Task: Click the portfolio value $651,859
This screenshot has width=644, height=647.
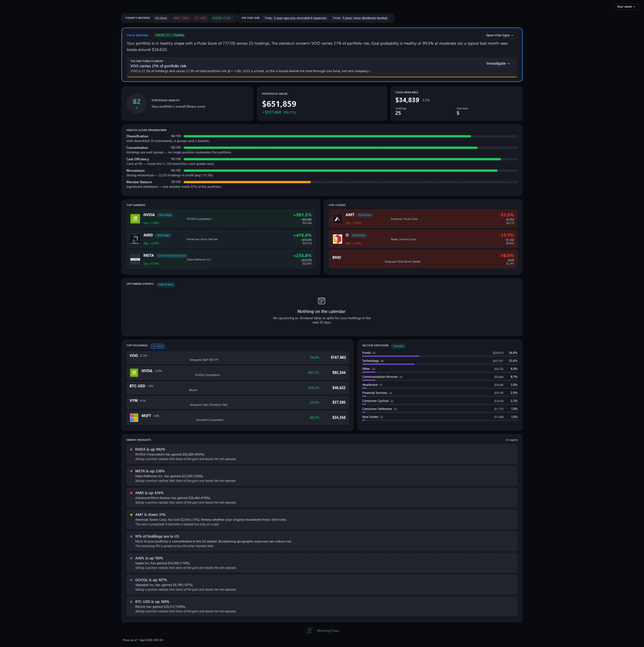Action: [x=279, y=104]
